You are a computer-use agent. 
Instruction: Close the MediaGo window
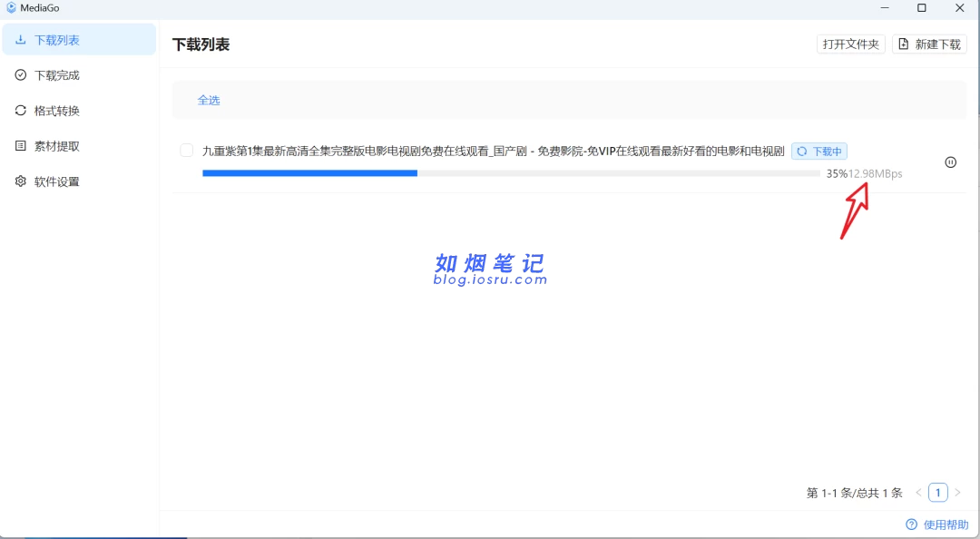pos(960,8)
